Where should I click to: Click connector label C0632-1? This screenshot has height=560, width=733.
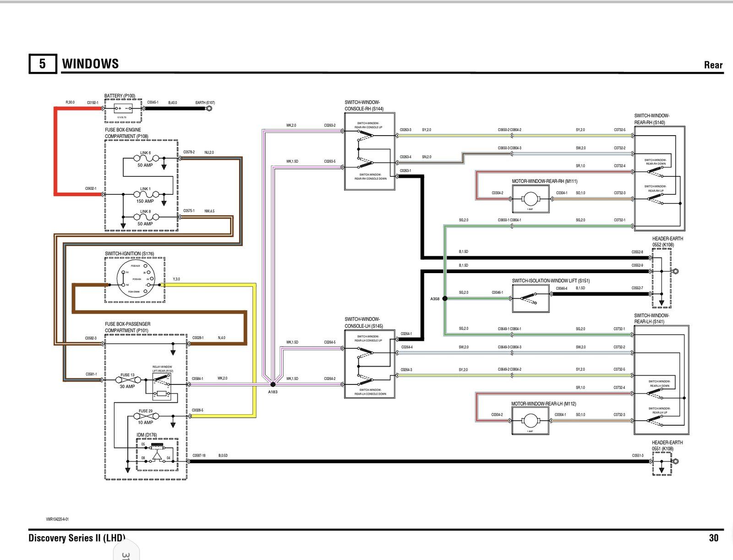91,188
